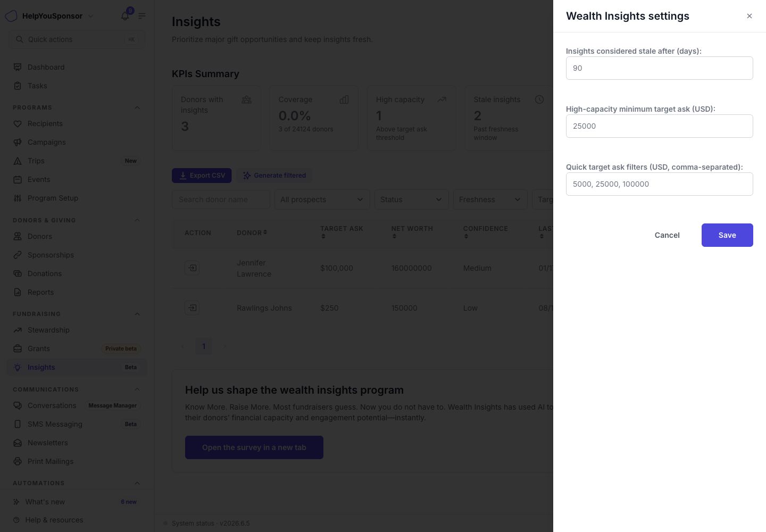Edit the quick target ask filters field
The height and width of the screenshot is (532, 766).
tap(660, 184)
